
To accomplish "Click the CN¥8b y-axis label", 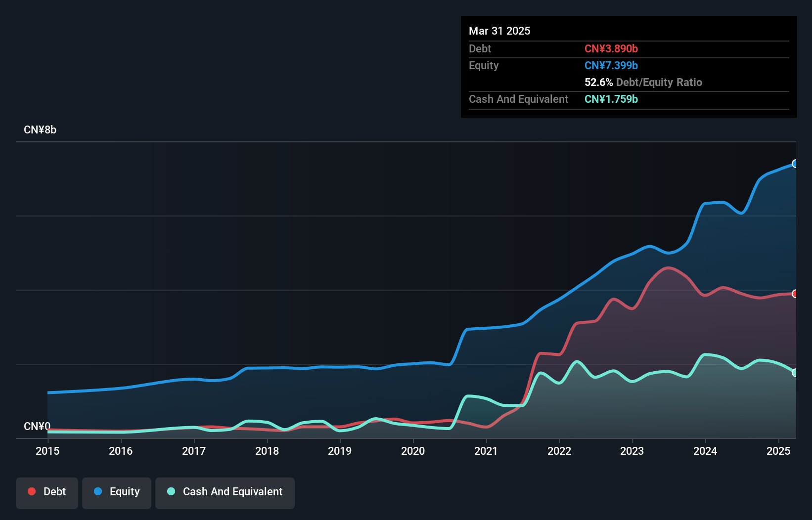I will pyautogui.click(x=40, y=130).
